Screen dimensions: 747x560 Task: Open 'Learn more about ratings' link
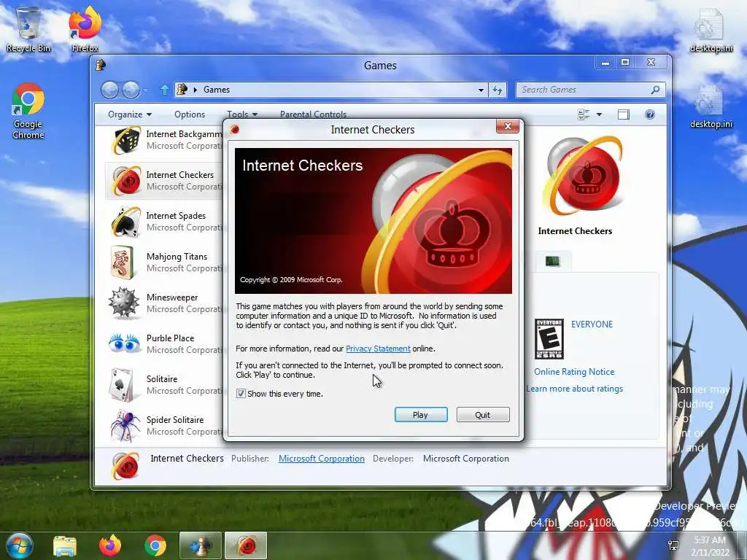[x=575, y=389]
